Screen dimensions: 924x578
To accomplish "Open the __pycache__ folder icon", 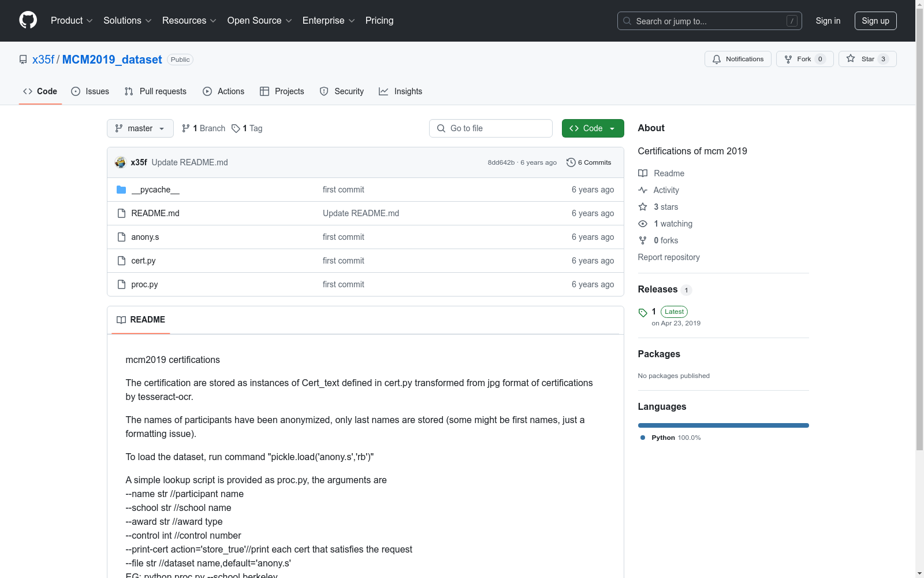I will (121, 190).
